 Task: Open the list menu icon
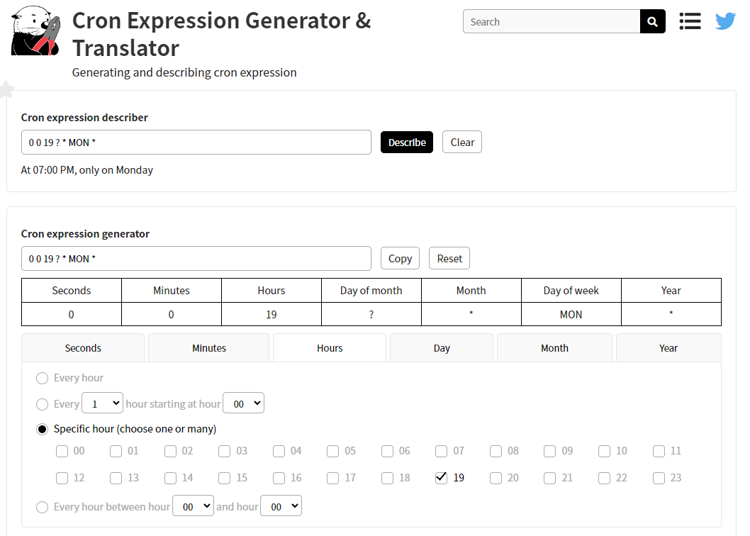click(x=690, y=22)
